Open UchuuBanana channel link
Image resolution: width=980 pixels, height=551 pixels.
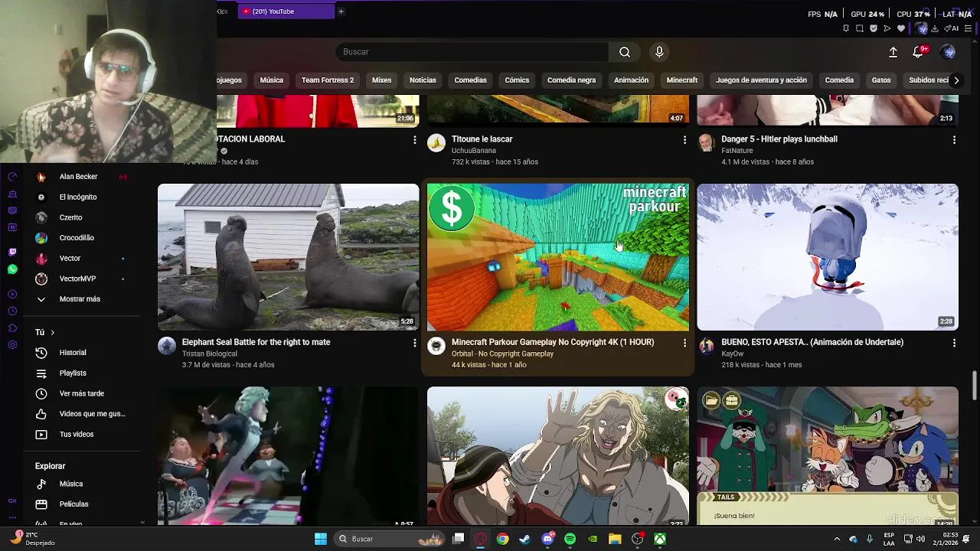(x=474, y=151)
